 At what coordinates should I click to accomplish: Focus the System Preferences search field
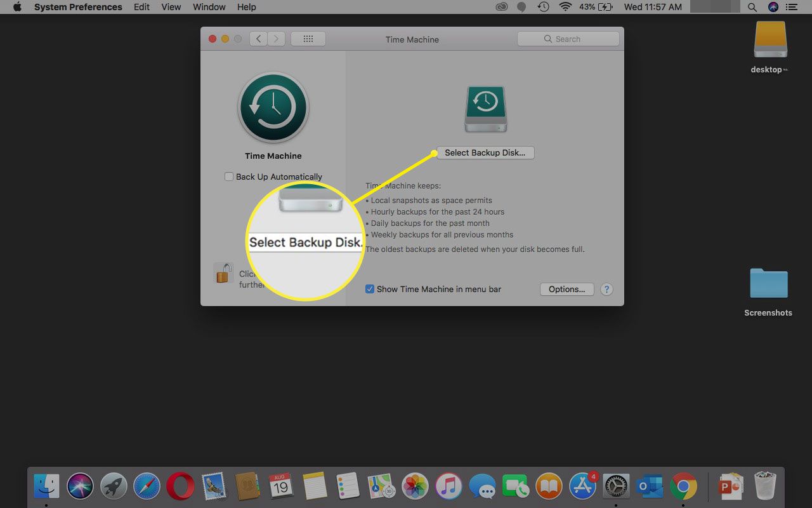point(568,39)
